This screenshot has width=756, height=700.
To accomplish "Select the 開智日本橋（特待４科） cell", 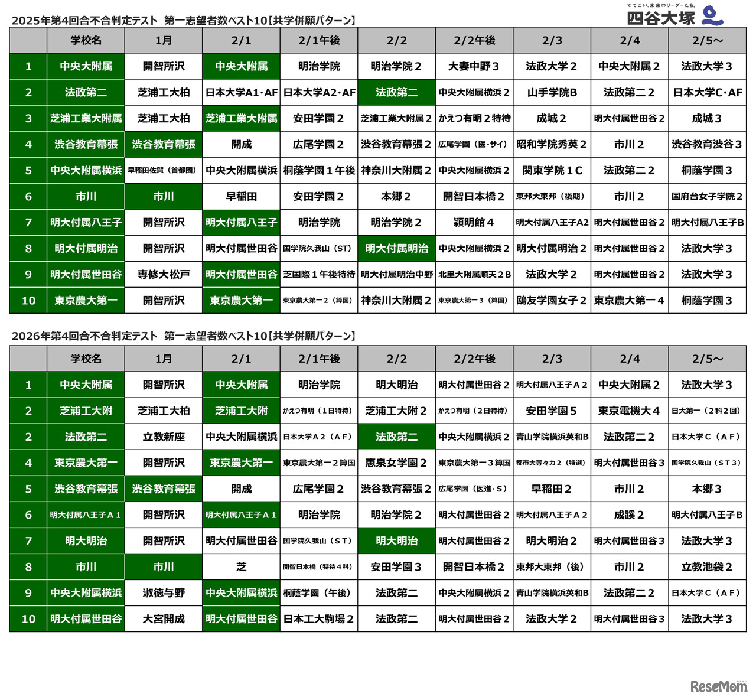I will pos(319,566).
